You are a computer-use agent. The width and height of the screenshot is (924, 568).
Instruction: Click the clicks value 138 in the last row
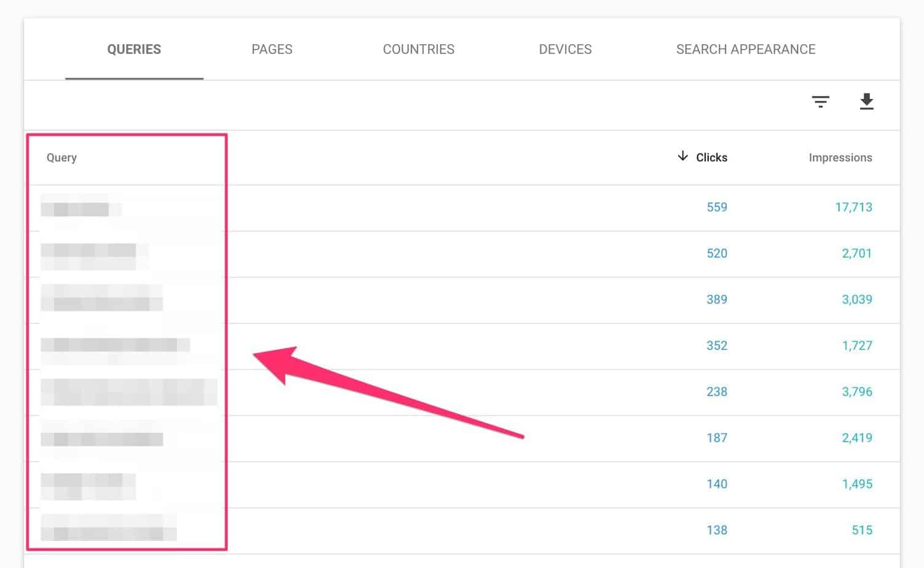pos(716,530)
